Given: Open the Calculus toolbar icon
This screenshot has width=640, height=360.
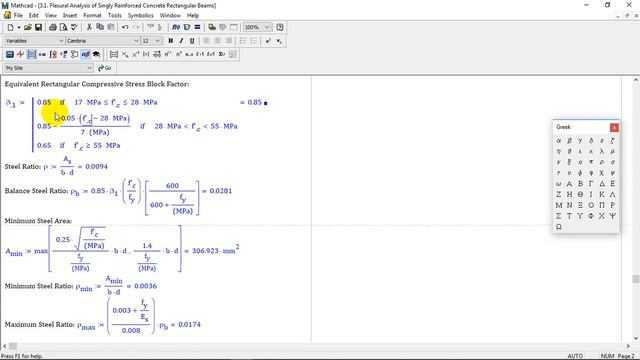Looking at the screenshot, I should (53, 54).
